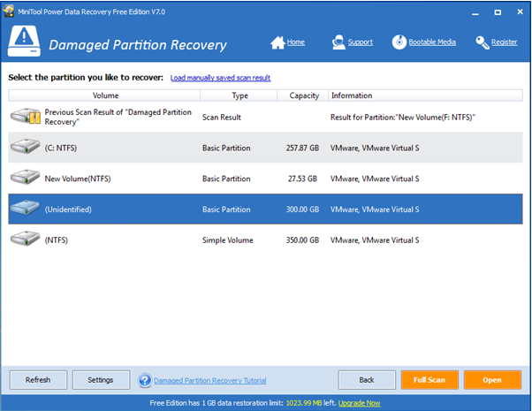The width and height of the screenshot is (532, 411).
Task: Close the MiniTool window
Action: [x=520, y=11]
